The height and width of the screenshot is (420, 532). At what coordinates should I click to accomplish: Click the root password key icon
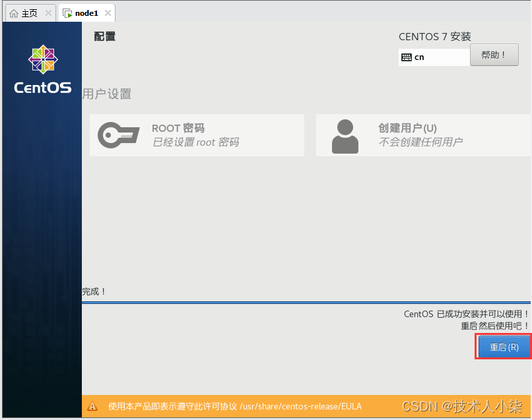(x=118, y=135)
